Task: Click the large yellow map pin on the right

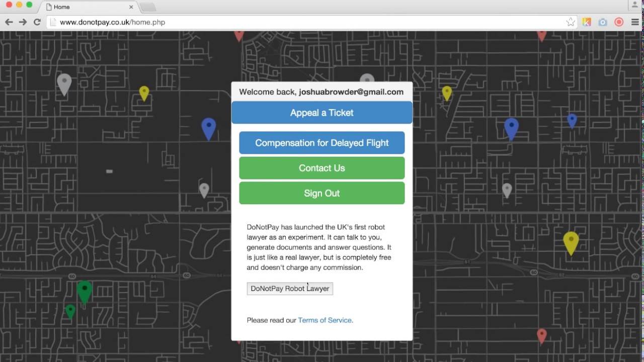Action: [571, 243]
